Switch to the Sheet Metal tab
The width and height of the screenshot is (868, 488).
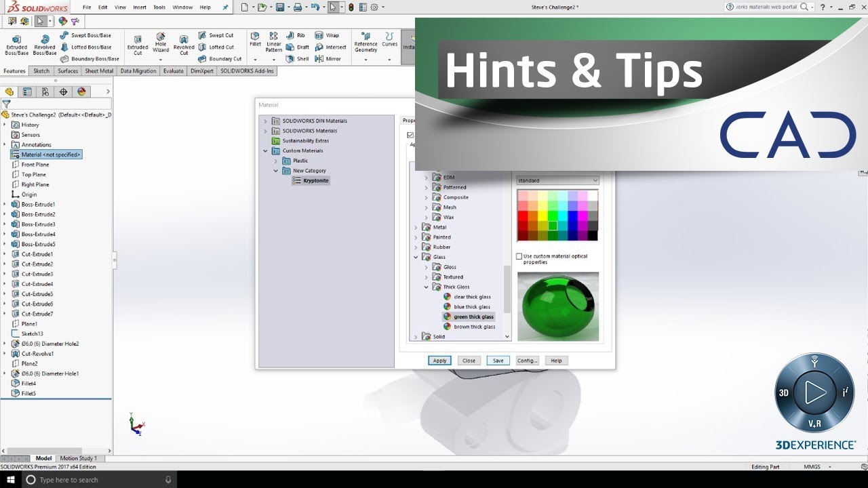coord(99,70)
